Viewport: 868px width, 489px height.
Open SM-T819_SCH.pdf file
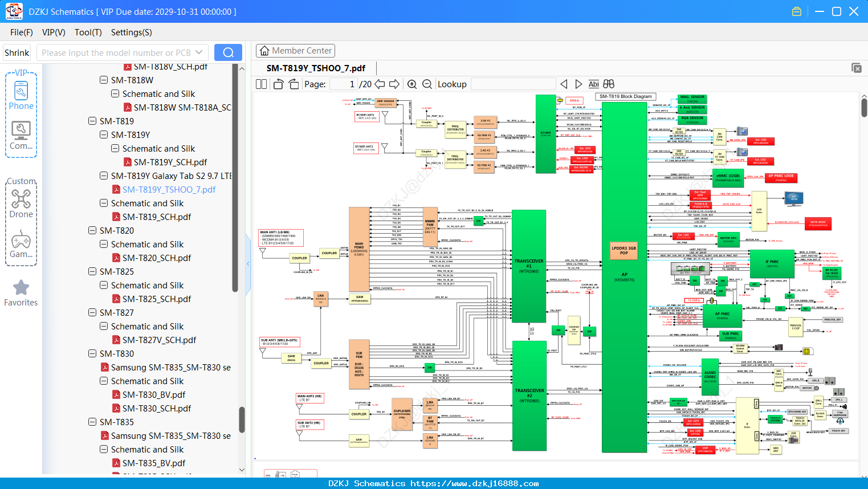(x=157, y=217)
